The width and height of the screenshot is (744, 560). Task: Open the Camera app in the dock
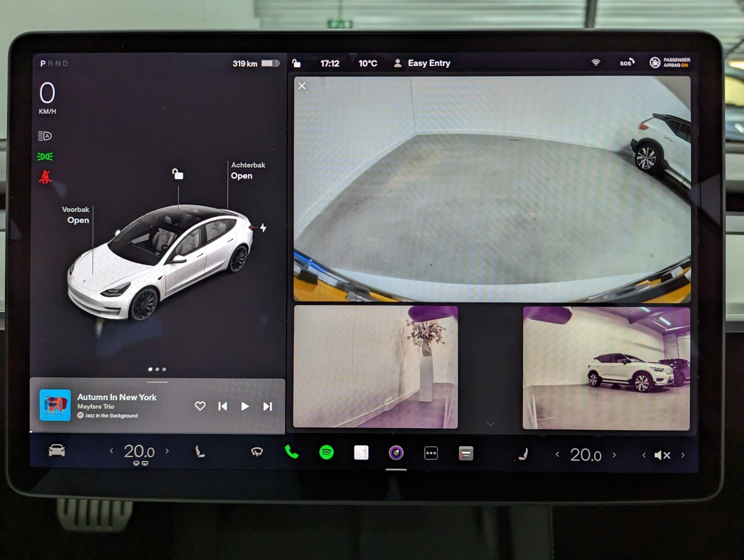[396, 453]
